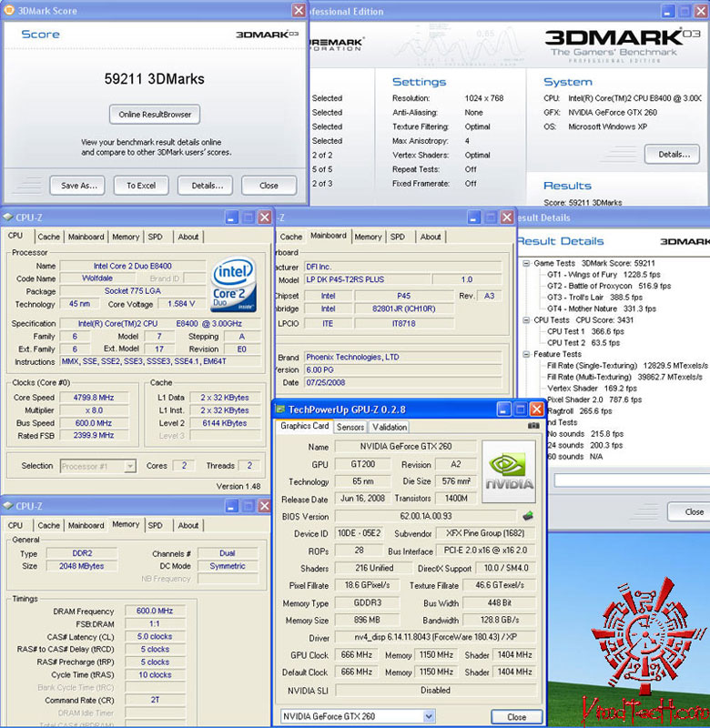
Task: Collapse the Game Tests tree node
Action: pos(526,263)
